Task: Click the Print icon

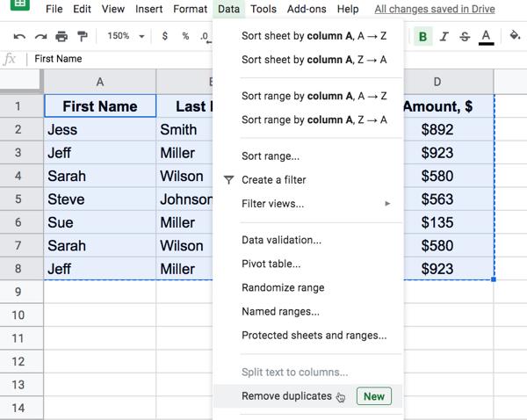Action: point(61,36)
